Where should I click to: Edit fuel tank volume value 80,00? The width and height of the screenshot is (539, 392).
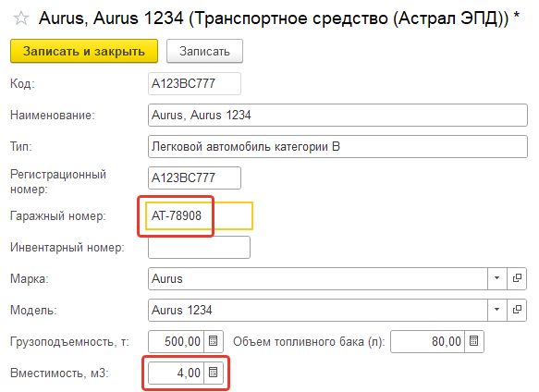tap(428, 341)
